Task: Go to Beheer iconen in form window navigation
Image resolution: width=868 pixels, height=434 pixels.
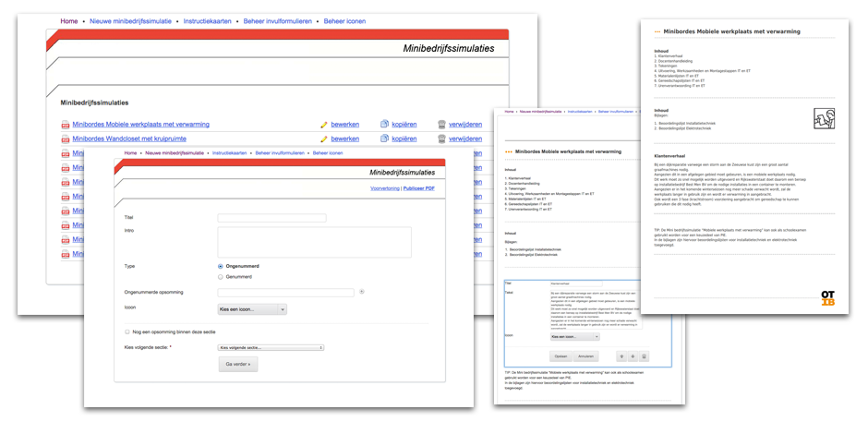Action: pyautogui.click(x=327, y=152)
